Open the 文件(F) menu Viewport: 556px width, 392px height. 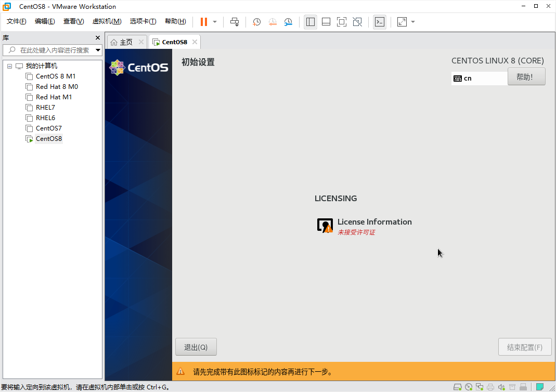coord(16,21)
